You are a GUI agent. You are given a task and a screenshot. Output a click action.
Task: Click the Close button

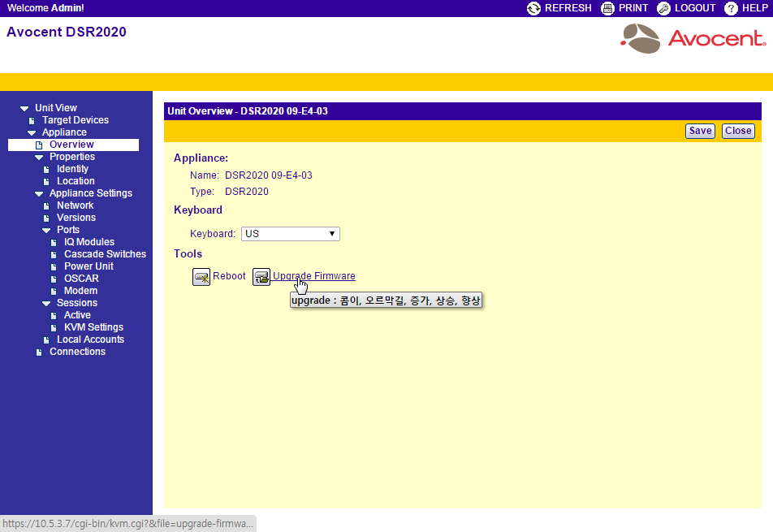point(738,131)
